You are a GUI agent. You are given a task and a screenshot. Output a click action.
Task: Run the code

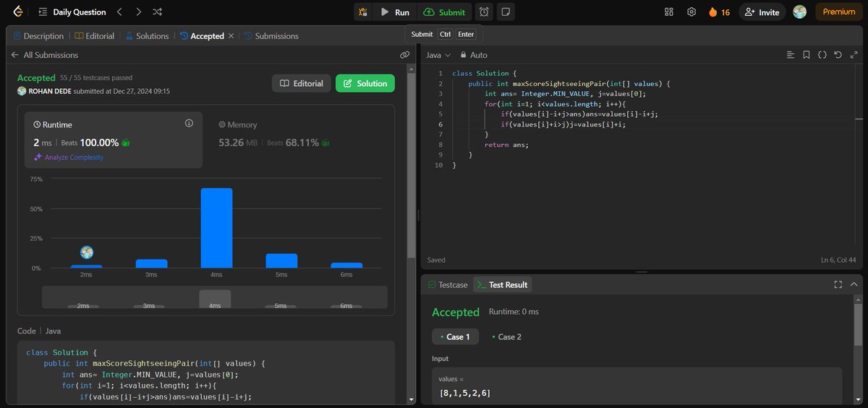pyautogui.click(x=395, y=12)
